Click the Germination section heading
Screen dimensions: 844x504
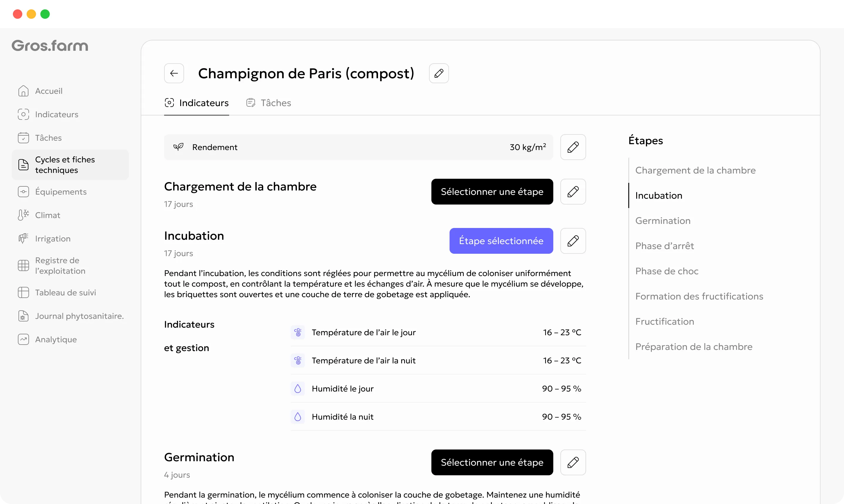199,457
